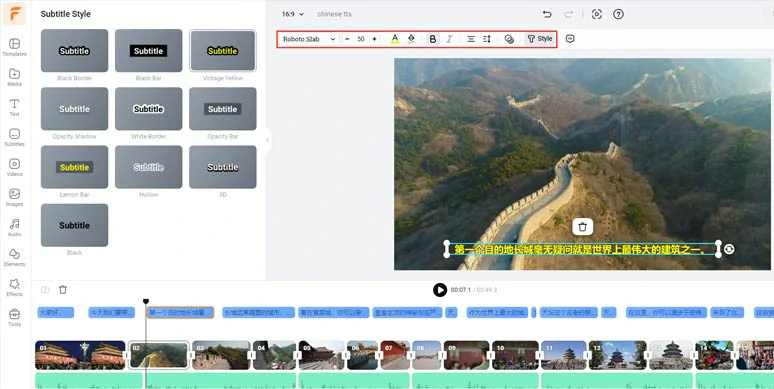
Task: Open the Audio panel in sidebar
Action: point(14,228)
